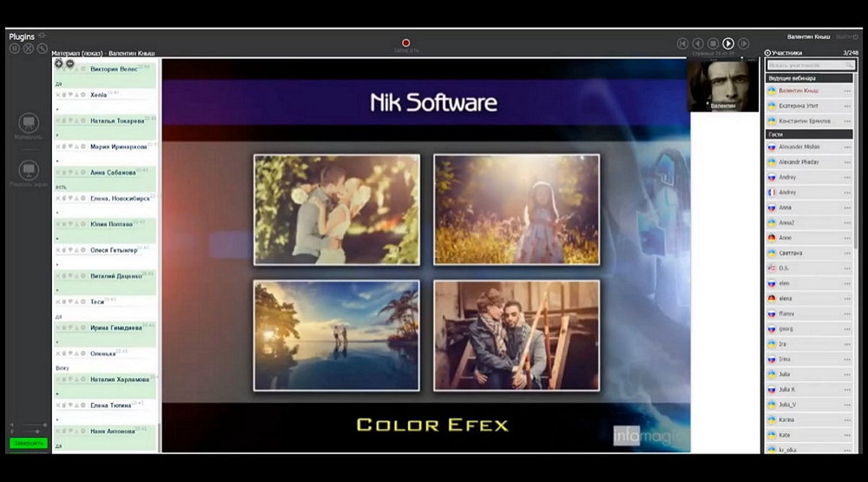The height and width of the screenshot is (482, 868).
Task: Zoom out the chat with minus icon
Action: click(69, 63)
